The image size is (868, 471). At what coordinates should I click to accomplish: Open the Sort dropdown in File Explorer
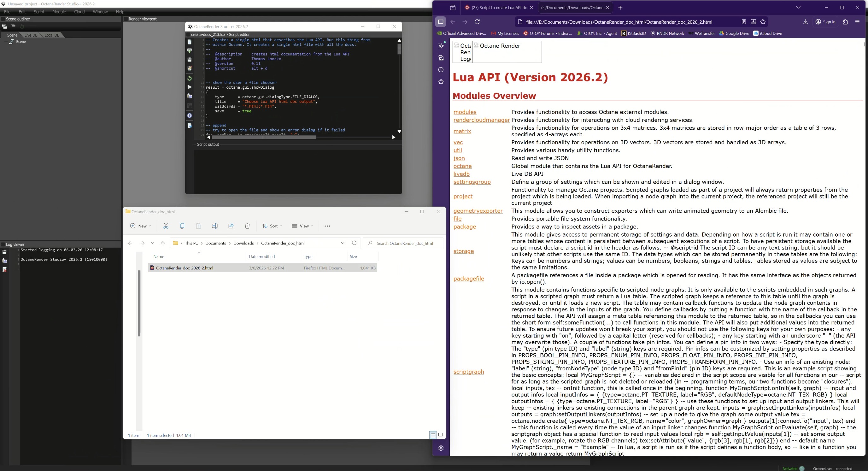(272, 226)
